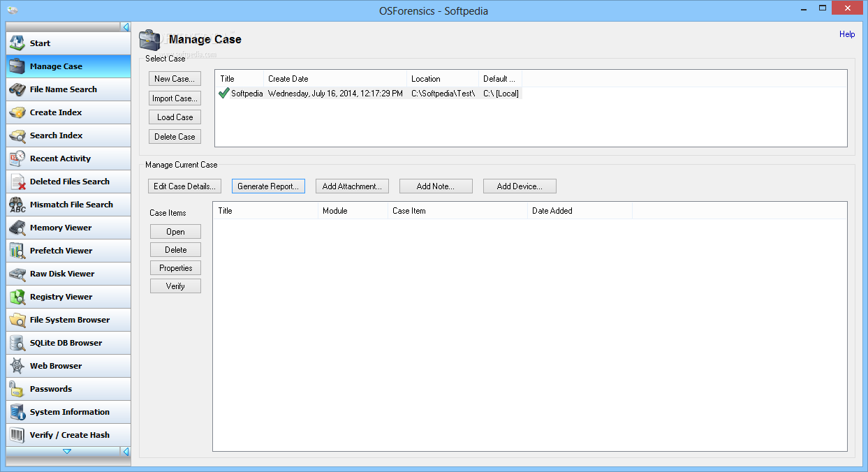Click Add Attachment... button
The width and height of the screenshot is (868, 472).
(x=352, y=186)
